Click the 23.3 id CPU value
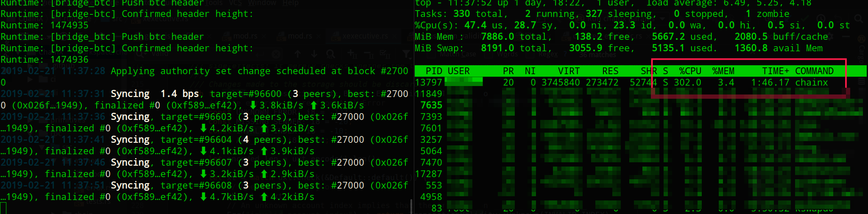The width and height of the screenshot is (868, 214). 624,25
